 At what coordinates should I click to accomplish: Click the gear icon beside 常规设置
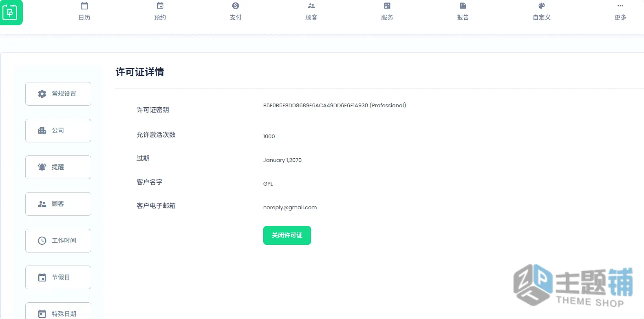point(42,94)
